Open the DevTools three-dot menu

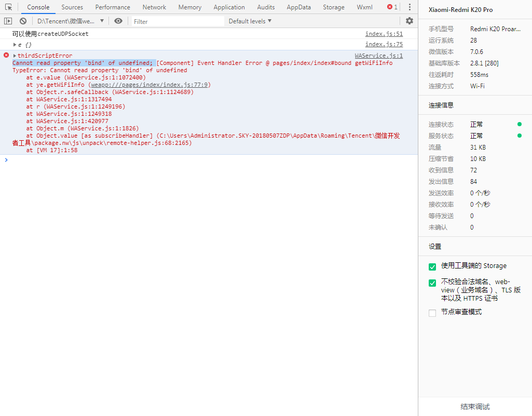point(410,7)
